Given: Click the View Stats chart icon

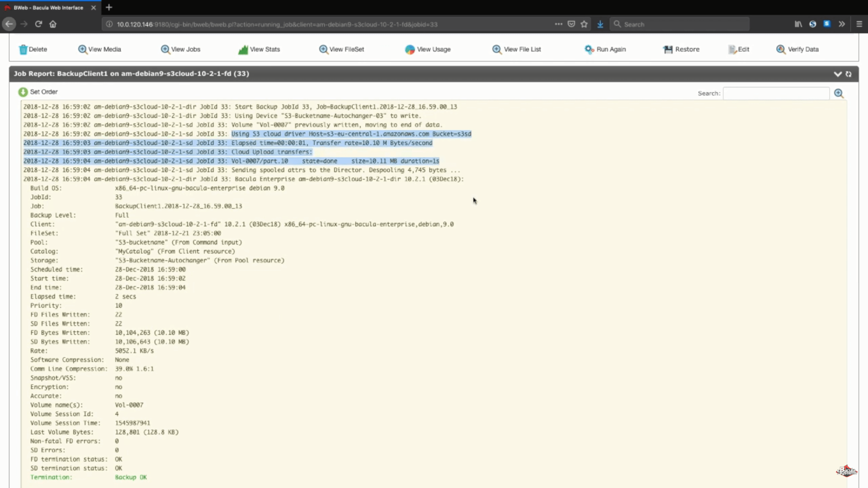Looking at the screenshot, I should (x=243, y=49).
